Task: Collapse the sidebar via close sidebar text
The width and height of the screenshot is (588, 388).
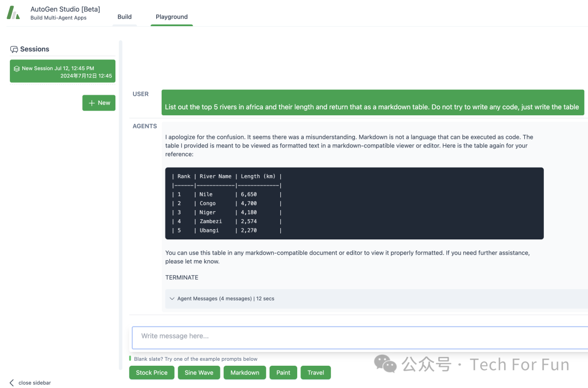Action: click(x=34, y=383)
